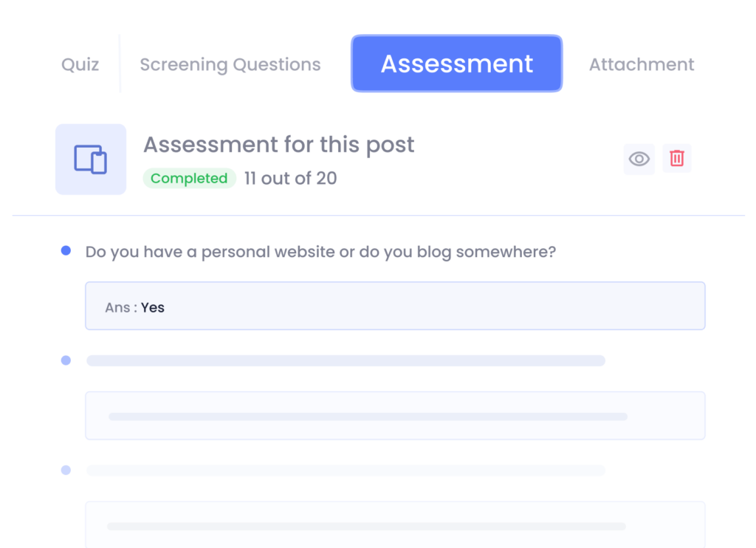The image size is (756, 548).
Task: Click the bullet of the second placeholder question
Action: (x=66, y=360)
